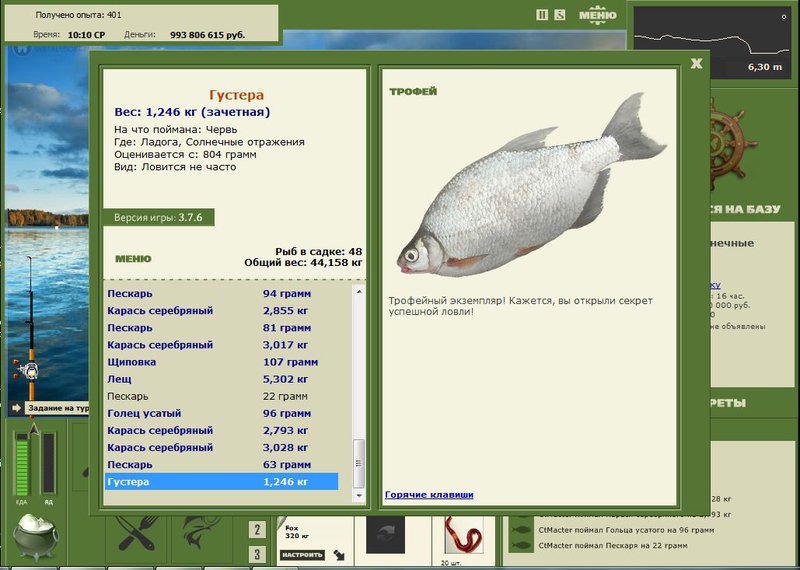Select the red worm bait icon
Viewport: 800px width, 570px height.
click(x=464, y=535)
